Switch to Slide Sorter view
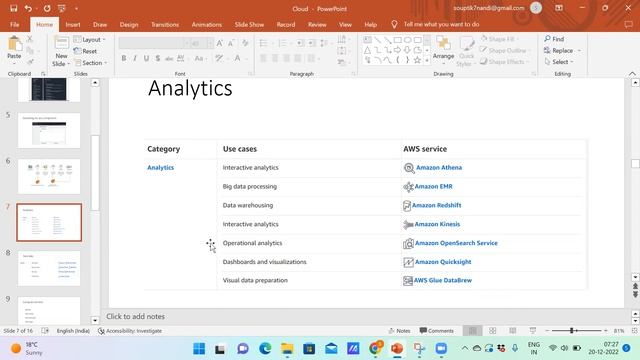This screenshot has width=640, height=360. 493,331
